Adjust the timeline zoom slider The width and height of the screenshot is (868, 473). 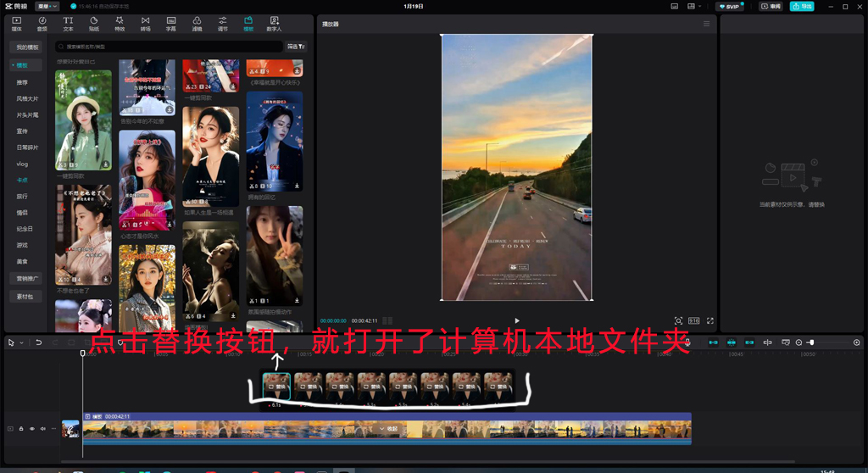pyautogui.click(x=811, y=342)
